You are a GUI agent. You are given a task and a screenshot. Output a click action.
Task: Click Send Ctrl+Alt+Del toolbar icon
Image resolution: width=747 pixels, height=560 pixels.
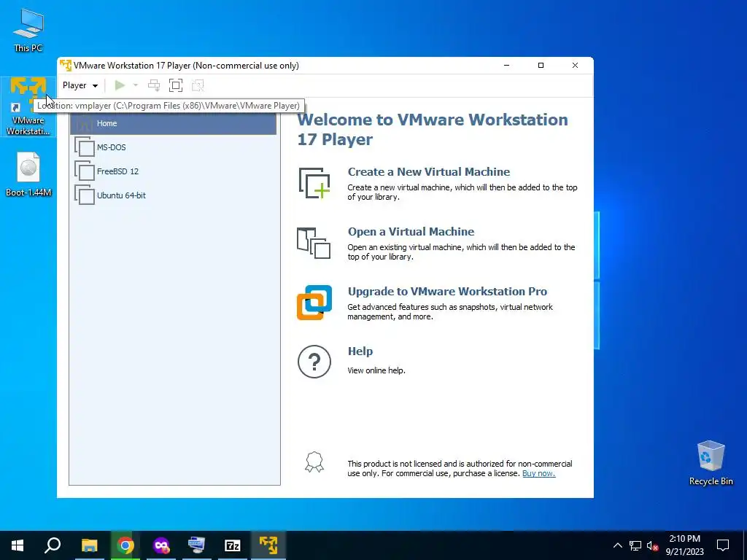pyautogui.click(x=154, y=86)
